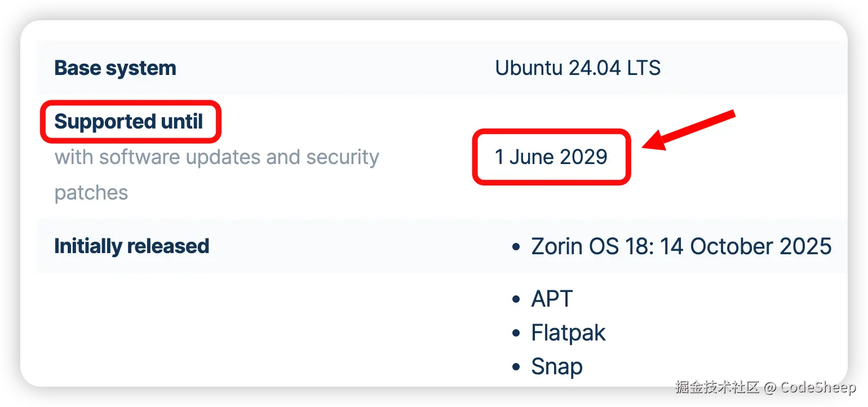Click the bullet before Zorin OS 18

pos(515,247)
